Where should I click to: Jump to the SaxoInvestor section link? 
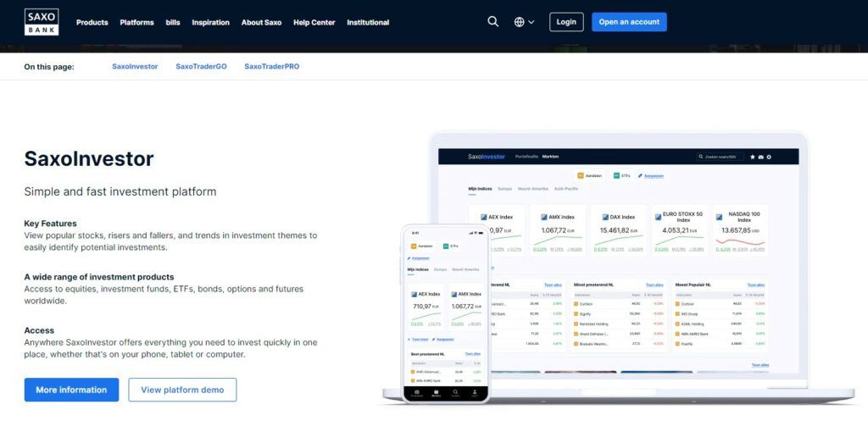click(135, 66)
